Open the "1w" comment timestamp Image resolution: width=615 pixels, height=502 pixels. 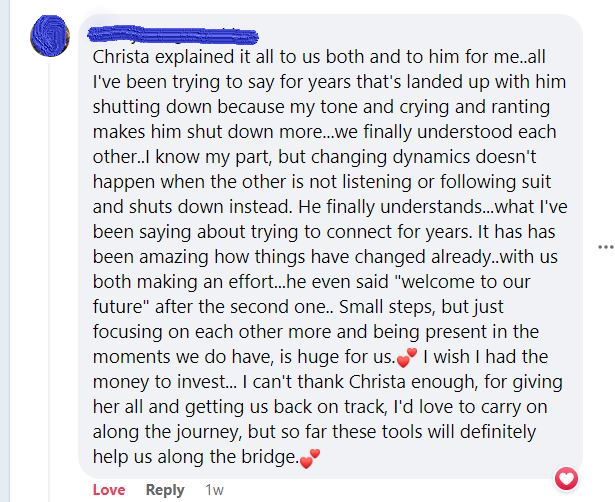(214, 489)
